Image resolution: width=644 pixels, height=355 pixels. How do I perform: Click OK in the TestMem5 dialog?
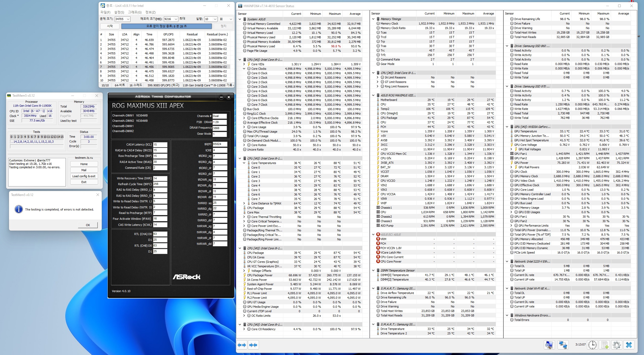tap(88, 225)
